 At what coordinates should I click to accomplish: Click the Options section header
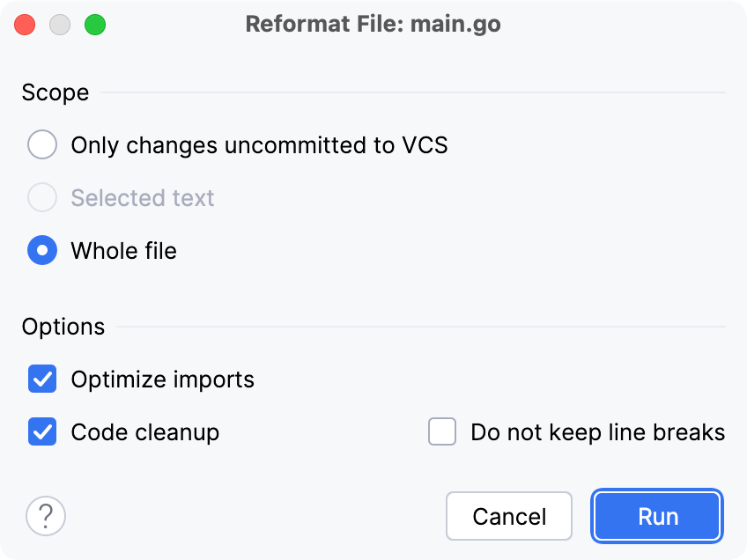63,326
